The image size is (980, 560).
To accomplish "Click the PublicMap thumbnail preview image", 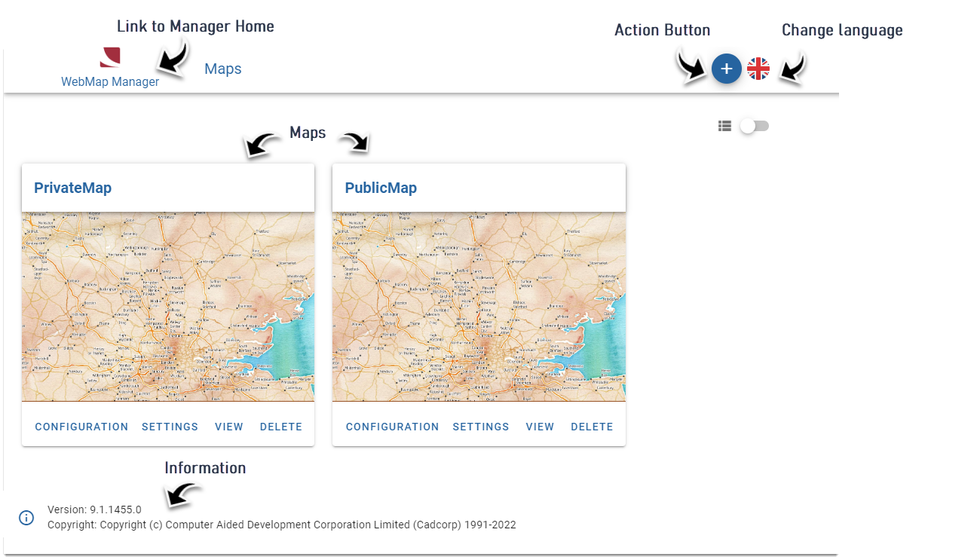I will (x=479, y=305).
